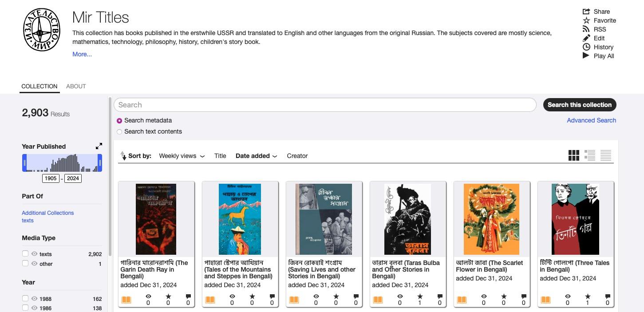Click the Search this collection button
The height and width of the screenshot is (312, 644).
580,105
